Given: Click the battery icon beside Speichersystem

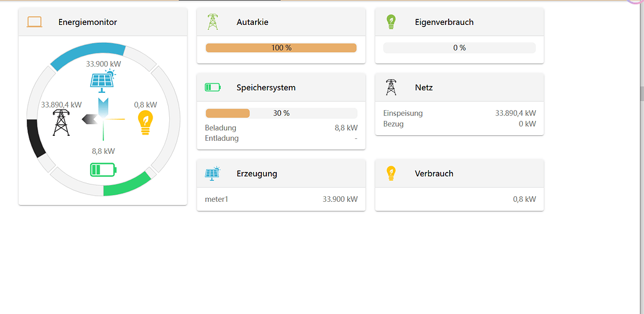Looking at the screenshot, I should click(213, 87).
